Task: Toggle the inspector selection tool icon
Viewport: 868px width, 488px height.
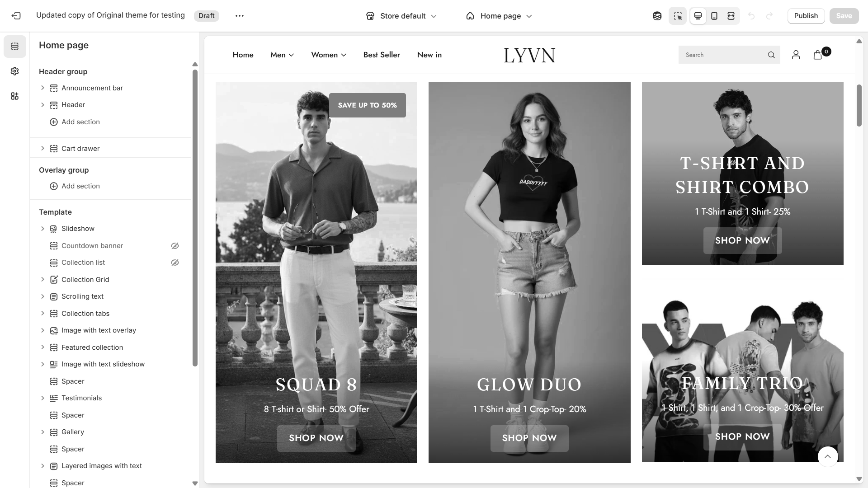Action: (678, 16)
